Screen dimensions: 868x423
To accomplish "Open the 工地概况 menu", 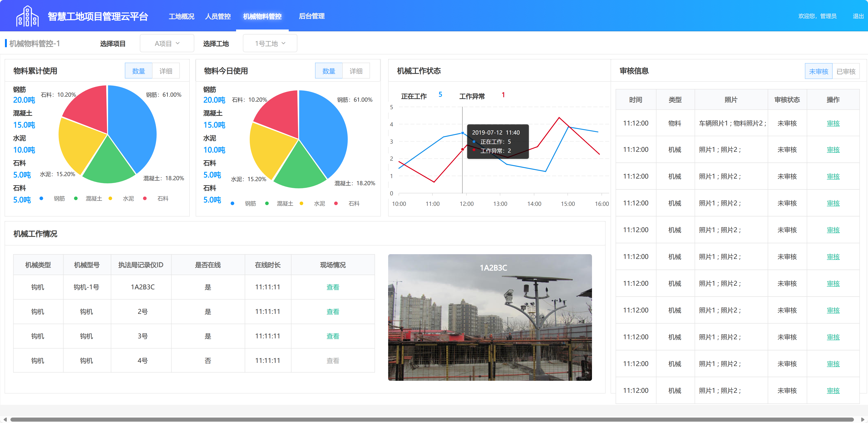I will 181,16.
